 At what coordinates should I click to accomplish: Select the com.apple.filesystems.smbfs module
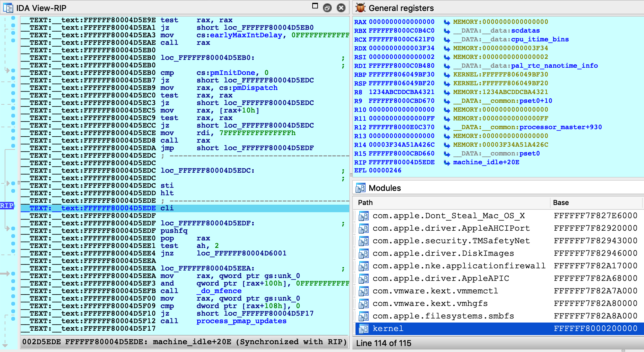(x=443, y=316)
